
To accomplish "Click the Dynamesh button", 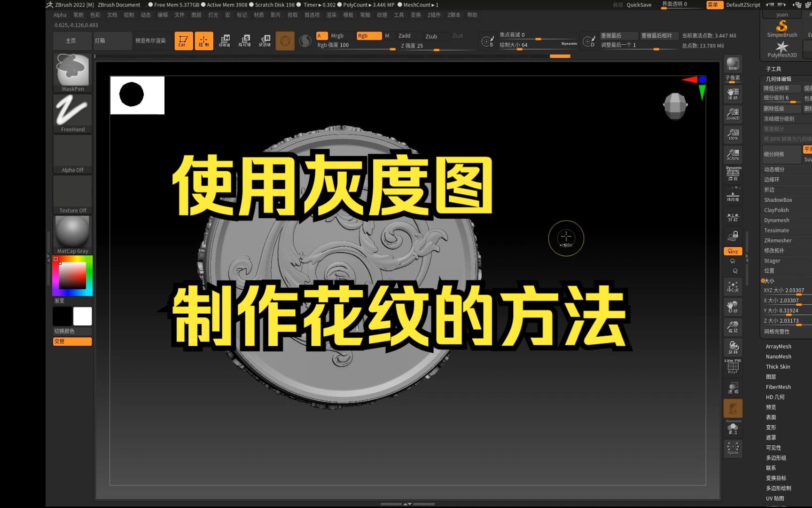I will tap(775, 220).
